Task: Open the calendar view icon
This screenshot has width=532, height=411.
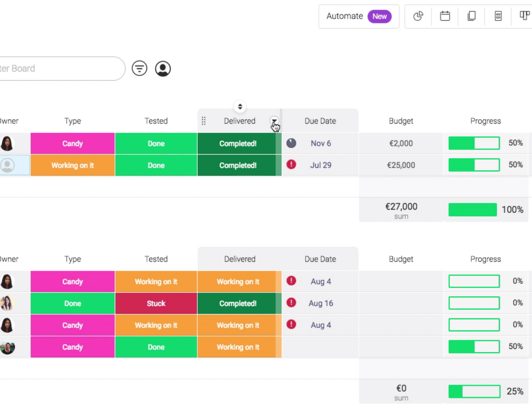Action: [x=445, y=16]
